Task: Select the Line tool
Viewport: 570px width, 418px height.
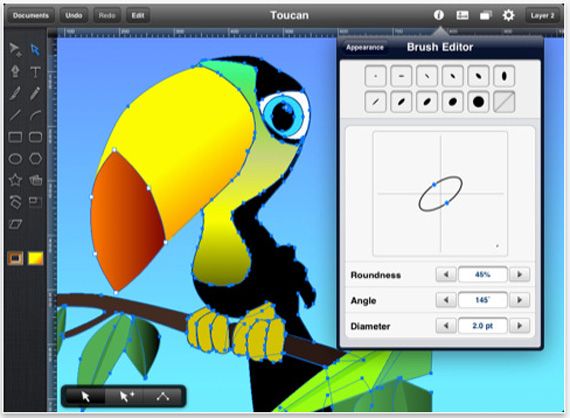Action: coord(15,116)
